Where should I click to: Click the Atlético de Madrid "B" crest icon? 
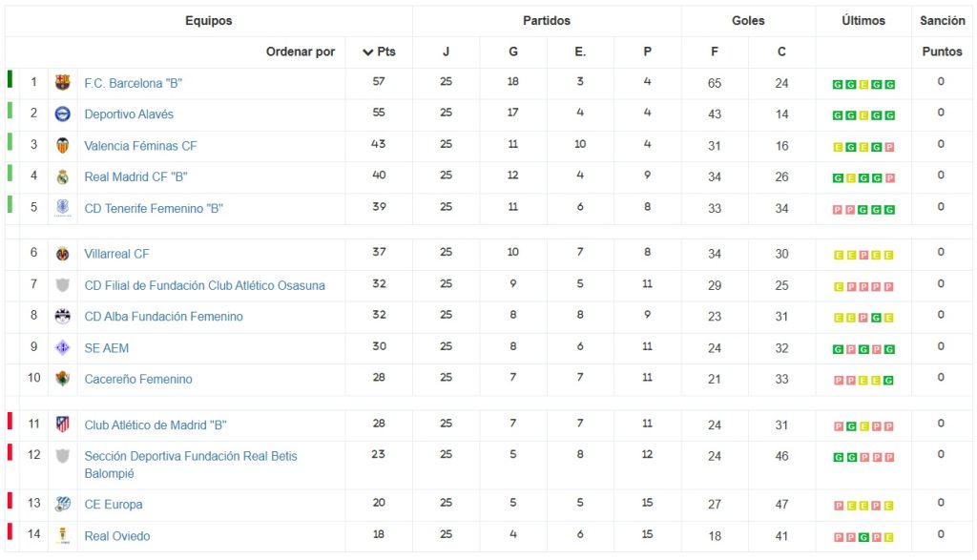pos(63,425)
